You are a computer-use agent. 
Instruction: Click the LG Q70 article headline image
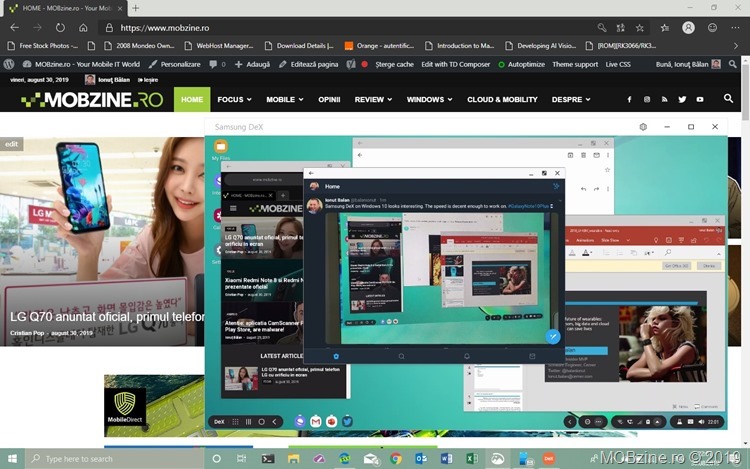point(102,241)
